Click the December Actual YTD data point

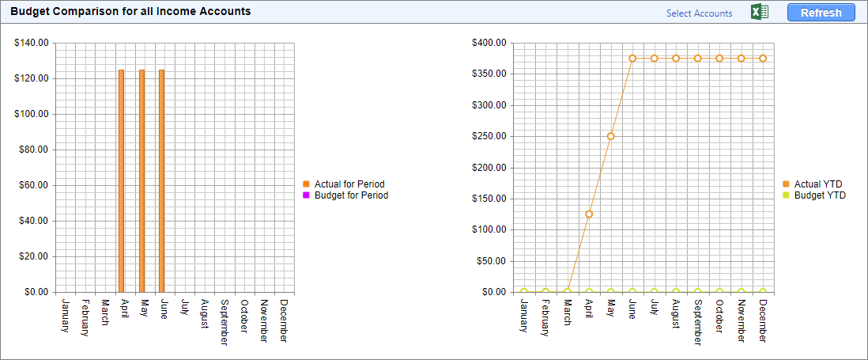tap(763, 59)
